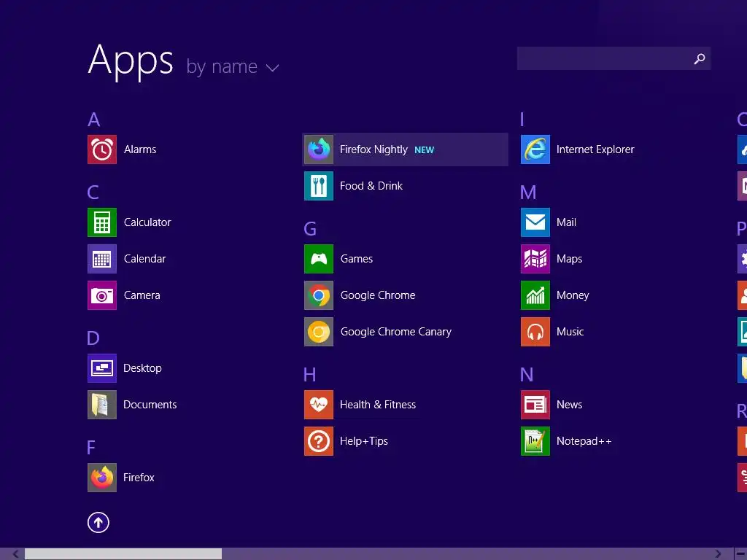Image resolution: width=747 pixels, height=560 pixels.
Task: Click the 'Money' label
Action: pos(573,295)
